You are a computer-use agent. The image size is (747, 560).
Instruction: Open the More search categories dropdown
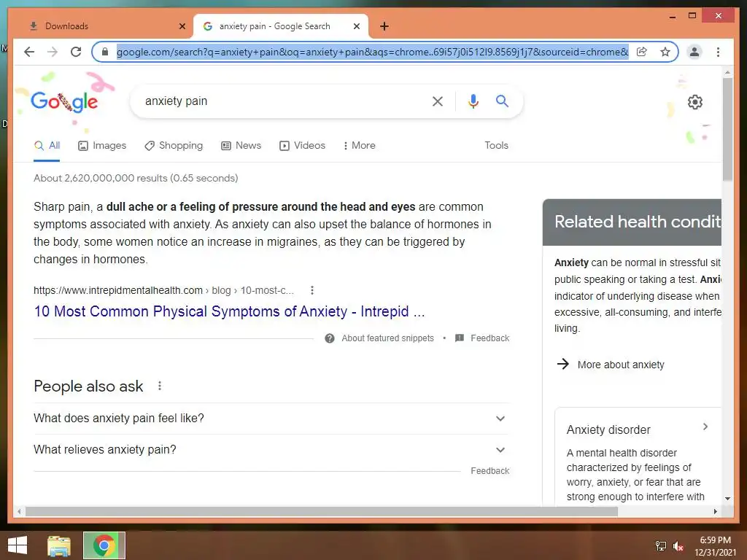(359, 146)
